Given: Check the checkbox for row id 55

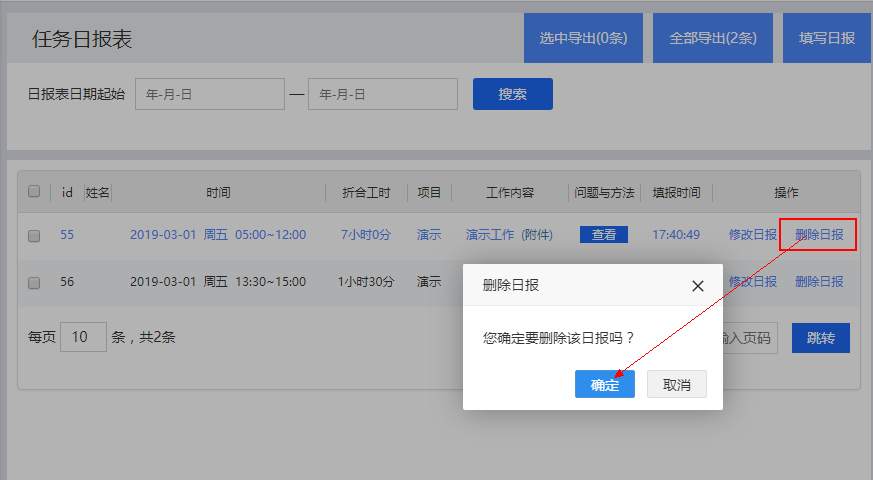Looking at the screenshot, I should pyautogui.click(x=34, y=236).
